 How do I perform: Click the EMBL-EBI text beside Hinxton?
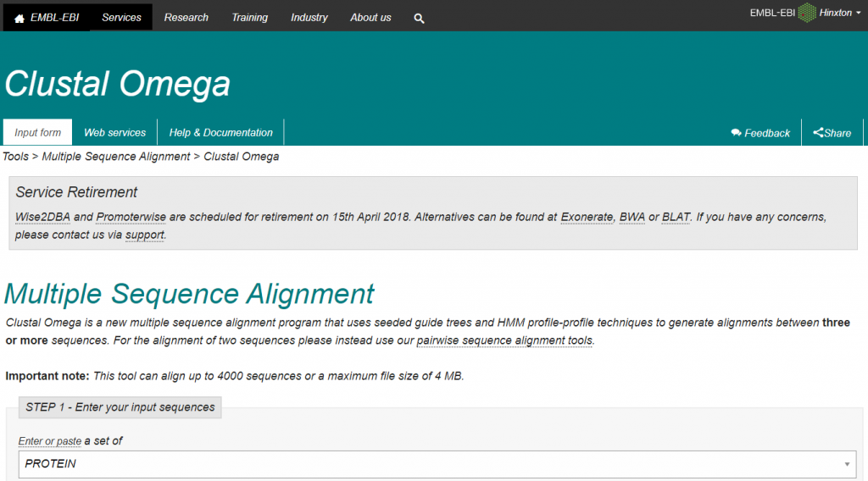tap(772, 13)
